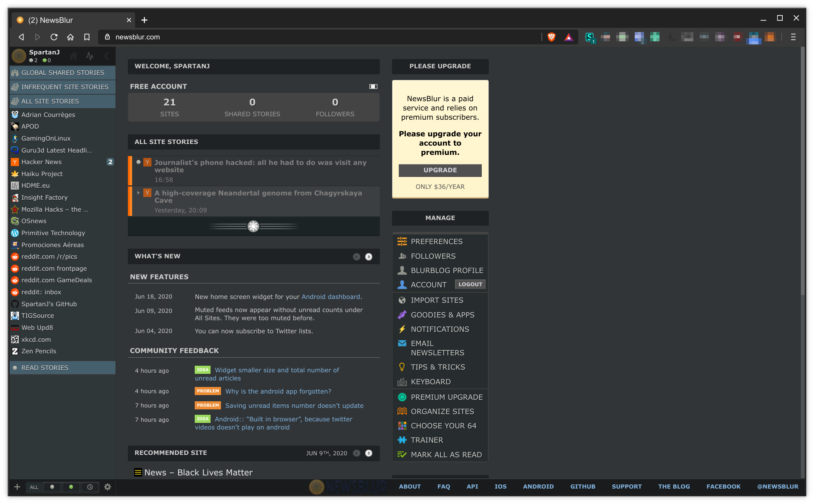Viewport: 814px width, 504px height.
Task: Toggle the saved stories clock filter
Action: tap(90, 487)
